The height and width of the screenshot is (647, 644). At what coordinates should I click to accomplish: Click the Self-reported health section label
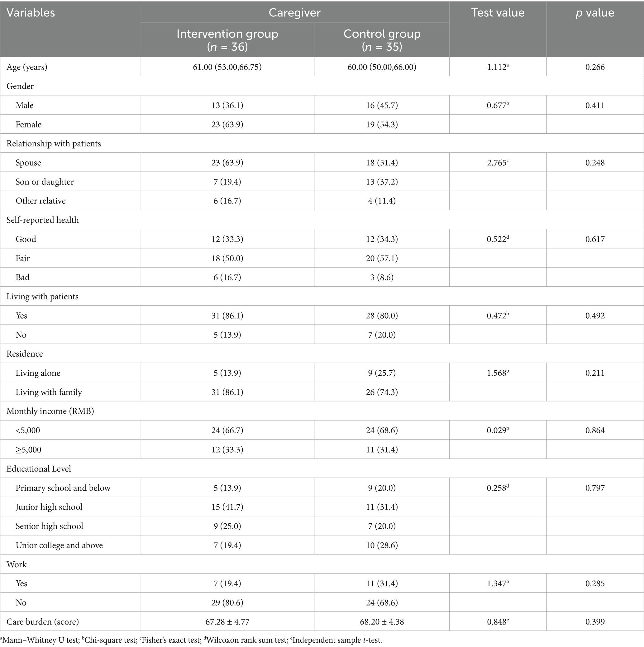pos(43,220)
